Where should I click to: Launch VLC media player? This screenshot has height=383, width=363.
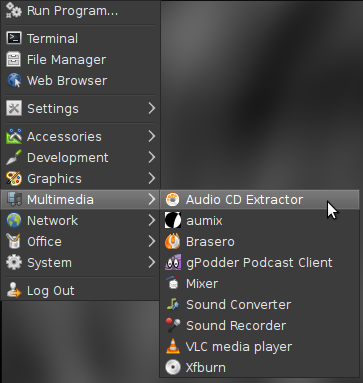(260, 346)
